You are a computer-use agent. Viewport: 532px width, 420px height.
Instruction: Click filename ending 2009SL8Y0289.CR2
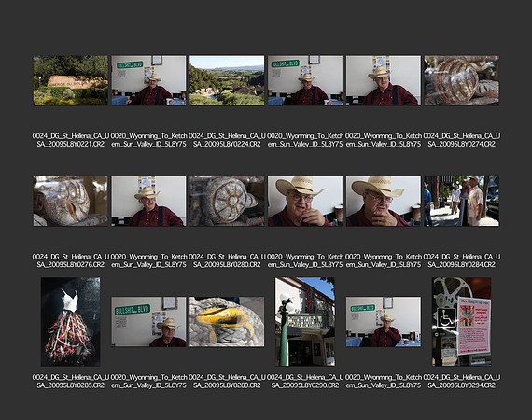[x=227, y=382]
